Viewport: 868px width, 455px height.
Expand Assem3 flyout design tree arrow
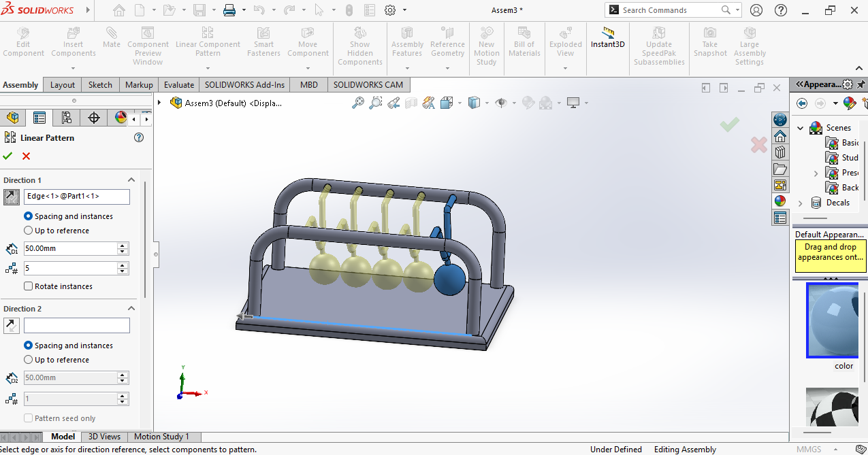(159, 103)
